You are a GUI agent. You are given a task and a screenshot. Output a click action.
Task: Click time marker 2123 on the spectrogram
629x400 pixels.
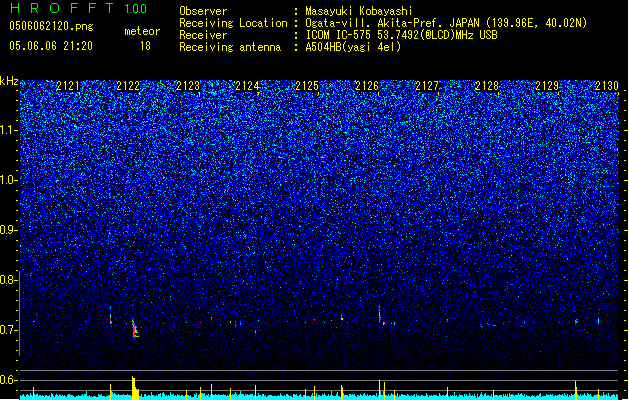point(188,86)
